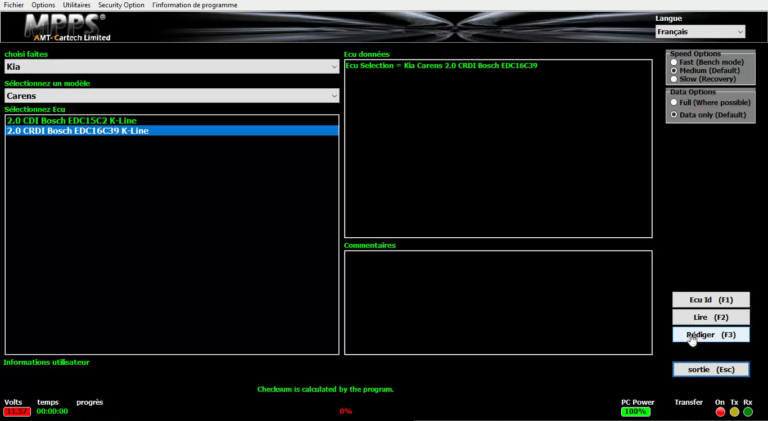The height and width of the screenshot is (421, 768).
Task: Click the Ecu Id (F1) button
Action: pyautogui.click(x=711, y=300)
